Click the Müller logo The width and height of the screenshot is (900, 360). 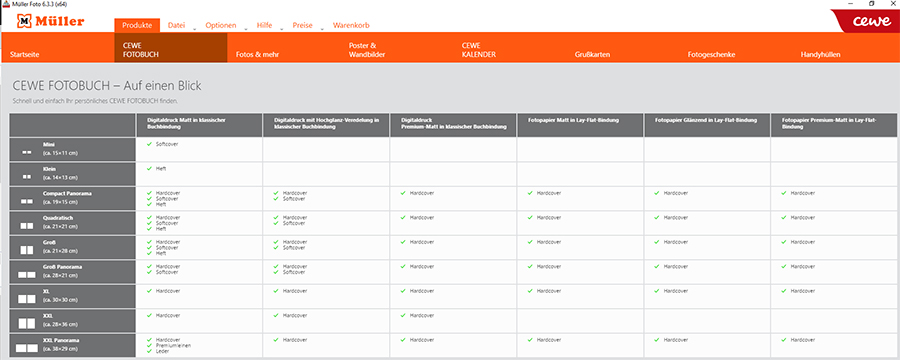[51, 21]
